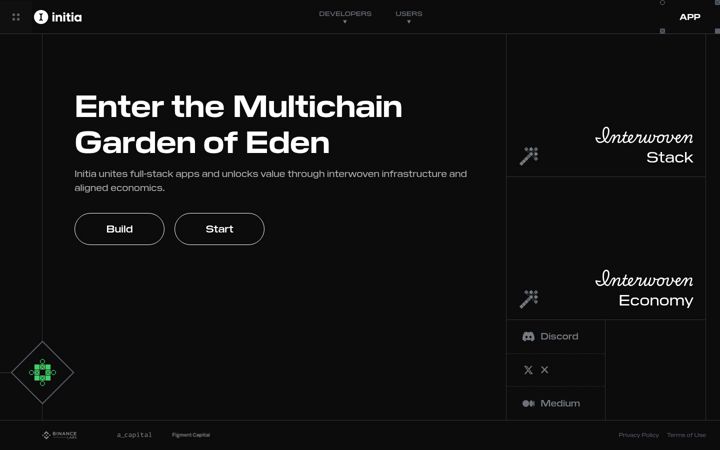Click the a_capital footer logo
The image size is (720, 450).
click(x=134, y=435)
